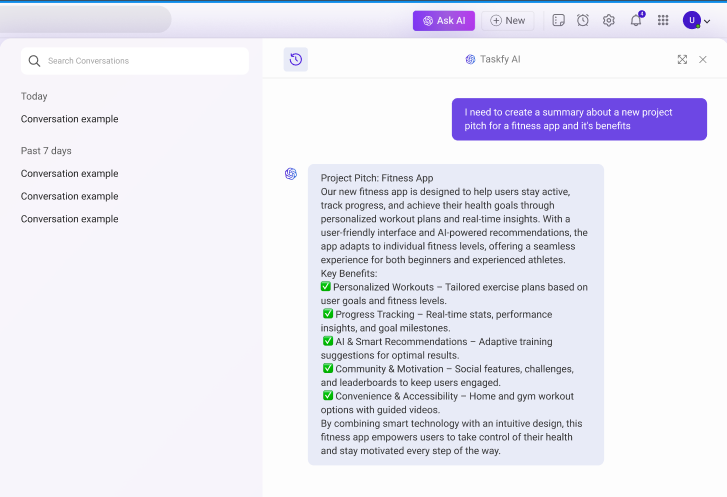Toggle the conversation history icon
Viewport: 727px width, 497px height.
tap(296, 59)
